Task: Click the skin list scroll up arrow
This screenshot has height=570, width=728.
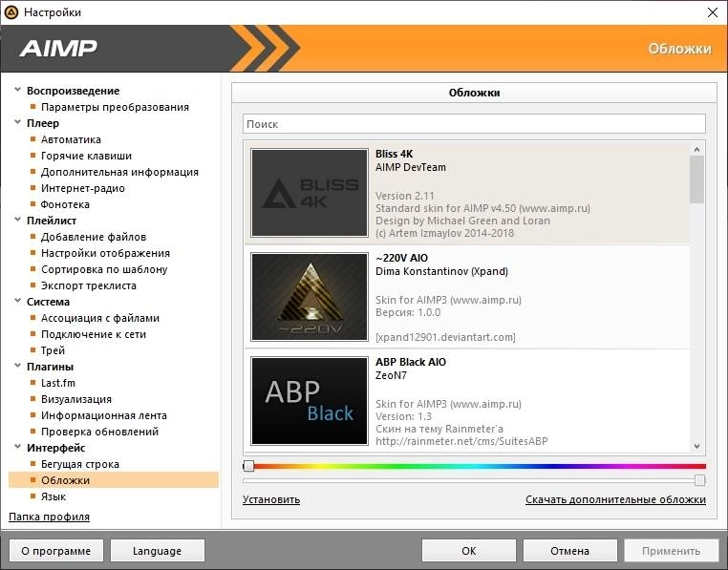Action: click(x=696, y=149)
